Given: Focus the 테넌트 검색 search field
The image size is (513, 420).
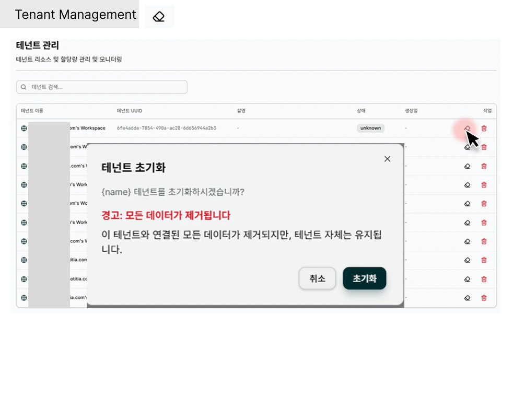Looking at the screenshot, I should tap(102, 87).
